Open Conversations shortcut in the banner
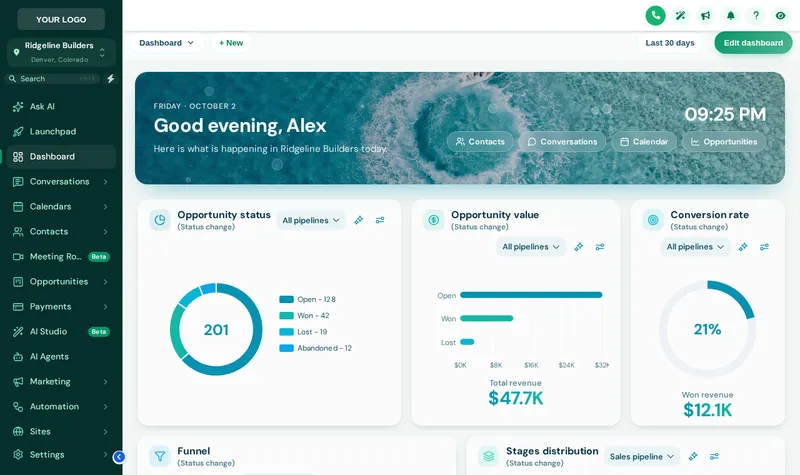The width and height of the screenshot is (800, 475). click(x=562, y=142)
